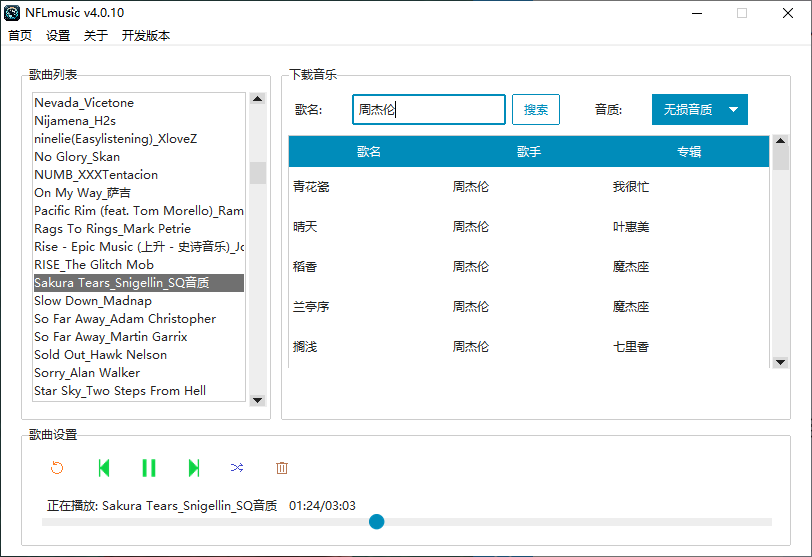This screenshot has width=812, height=557.
Task: Click 魔杰座 album in 稻香 row
Action: (631, 267)
